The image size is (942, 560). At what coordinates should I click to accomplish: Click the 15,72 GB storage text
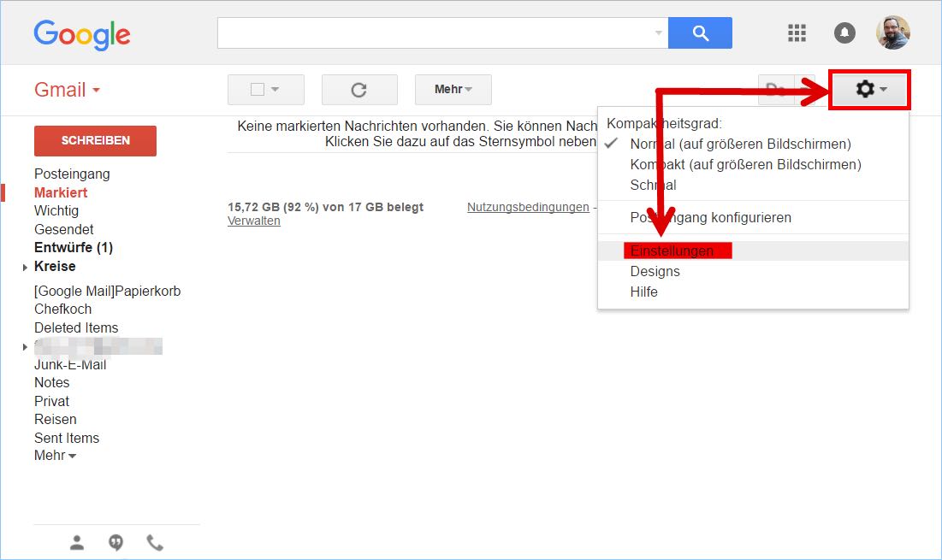(326, 207)
